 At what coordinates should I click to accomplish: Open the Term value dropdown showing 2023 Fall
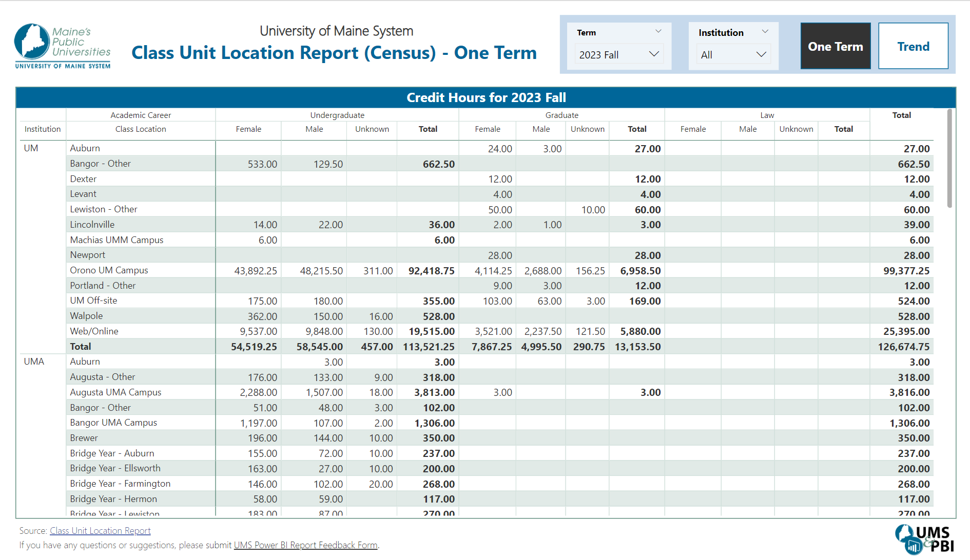click(x=619, y=54)
